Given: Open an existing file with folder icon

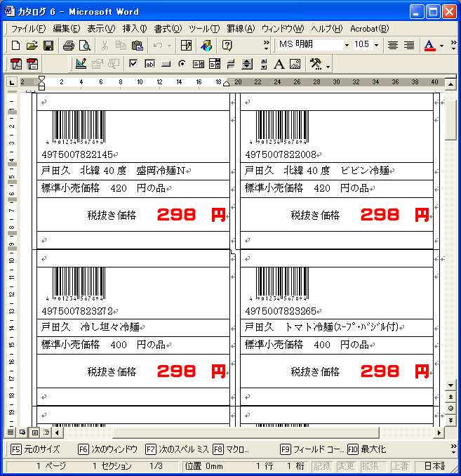Looking at the screenshot, I should [x=32, y=46].
